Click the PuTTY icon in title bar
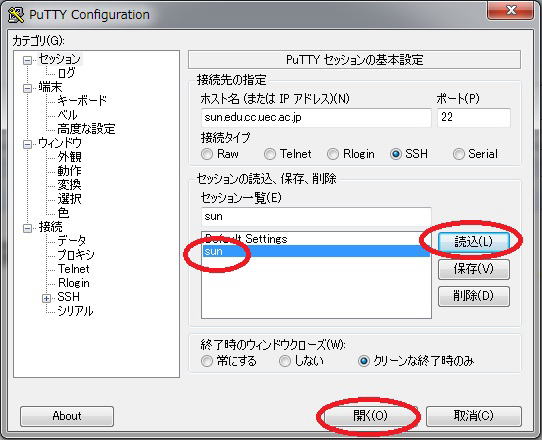 (16, 15)
